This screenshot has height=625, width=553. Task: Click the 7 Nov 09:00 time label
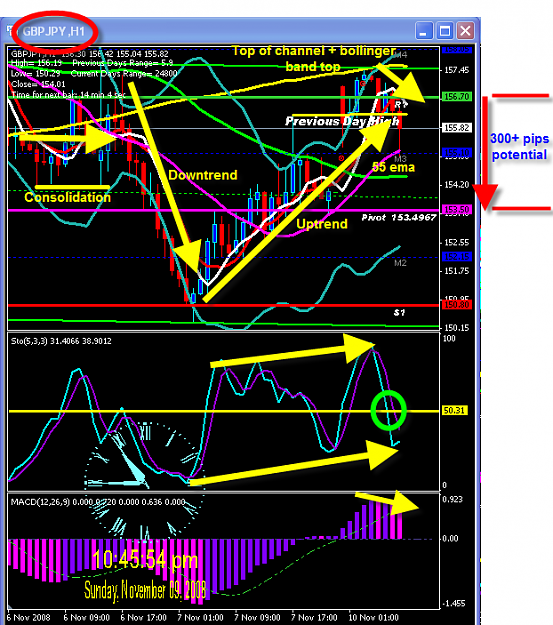coord(257,618)
